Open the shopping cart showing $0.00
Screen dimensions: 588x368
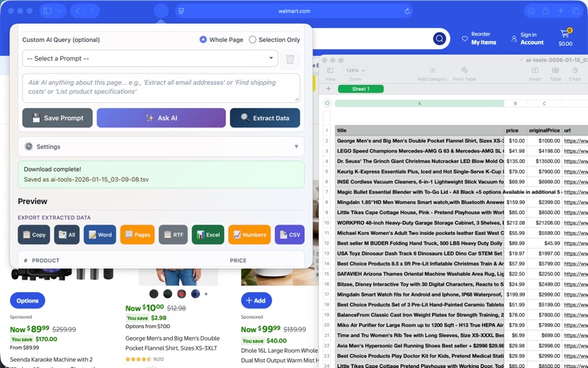(565, 38)
